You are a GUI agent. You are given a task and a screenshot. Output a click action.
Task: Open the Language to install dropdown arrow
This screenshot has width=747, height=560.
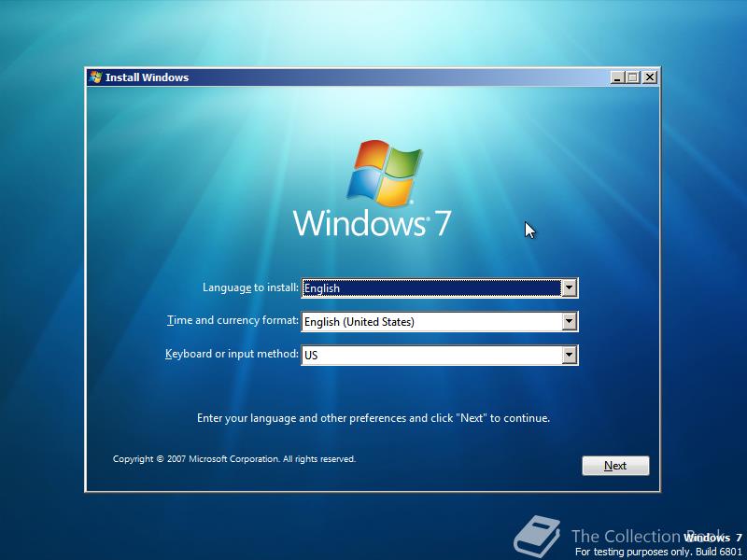click(x=569, y=288)
